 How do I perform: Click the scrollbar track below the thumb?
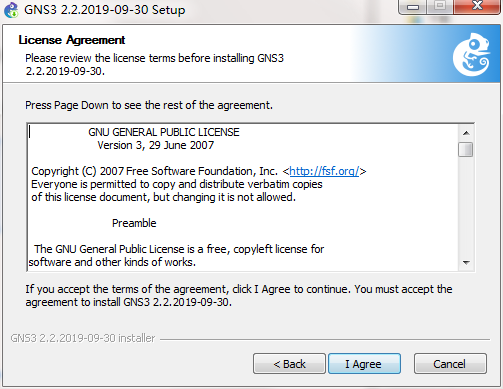click(466, 206)
